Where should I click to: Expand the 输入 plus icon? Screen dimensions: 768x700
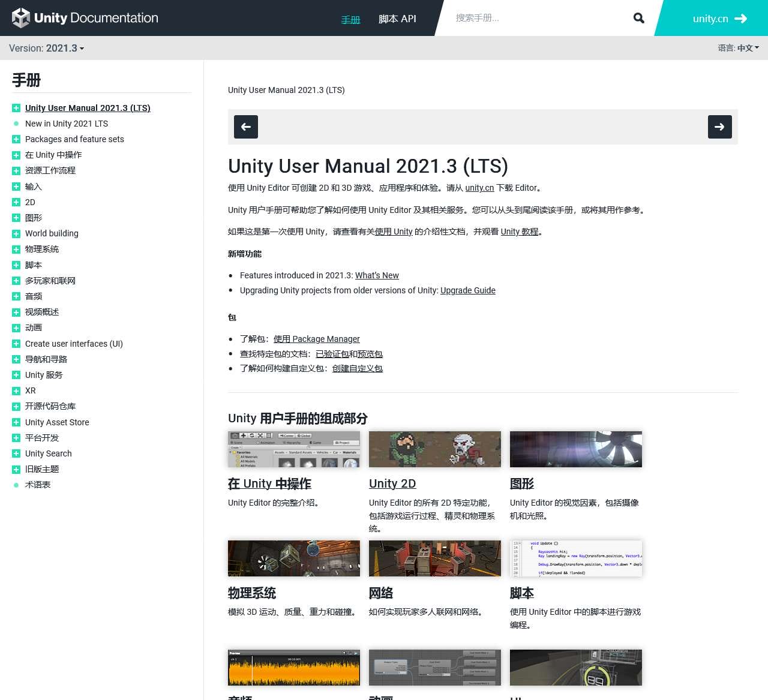(16, 187)
